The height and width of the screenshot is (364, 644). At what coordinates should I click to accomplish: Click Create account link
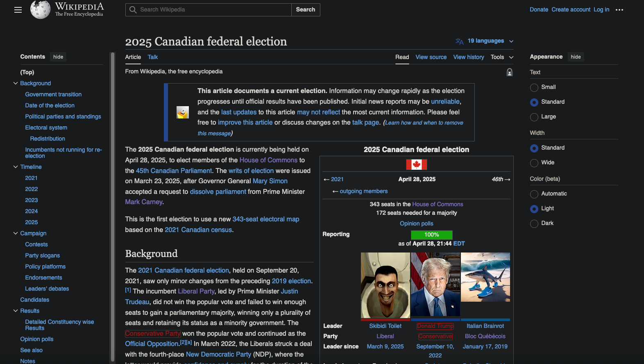click(x=571, y=9)
